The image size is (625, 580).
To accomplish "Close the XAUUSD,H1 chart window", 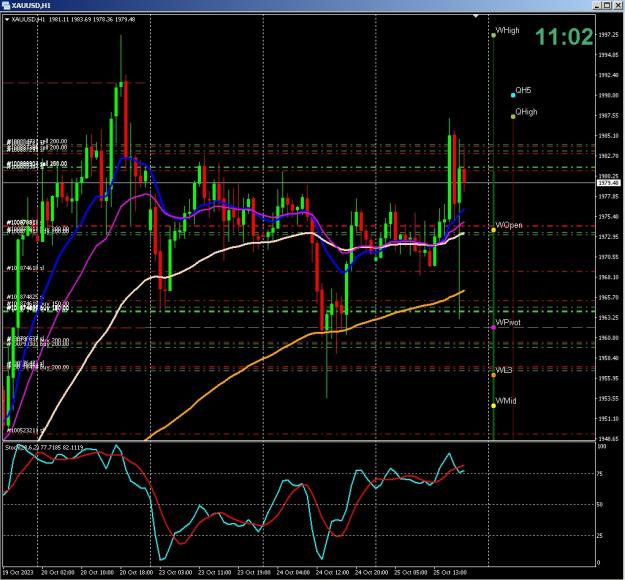I will coord(617,5).
